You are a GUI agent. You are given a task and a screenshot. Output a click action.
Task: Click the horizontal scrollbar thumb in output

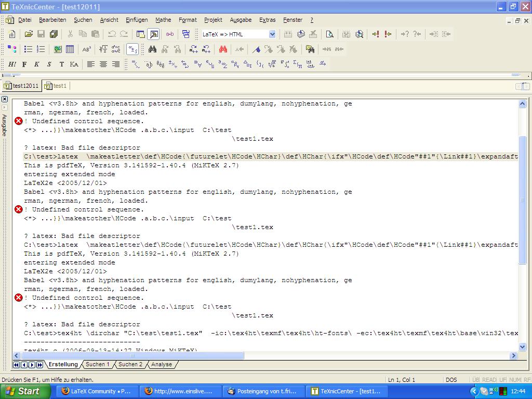tap(132, 355)
